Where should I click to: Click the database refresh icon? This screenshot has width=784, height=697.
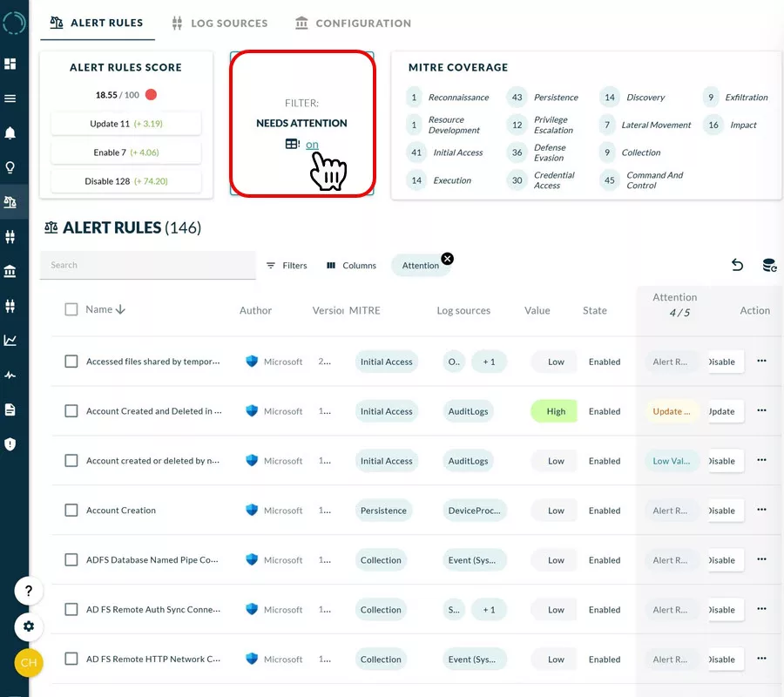pos(769,265)
